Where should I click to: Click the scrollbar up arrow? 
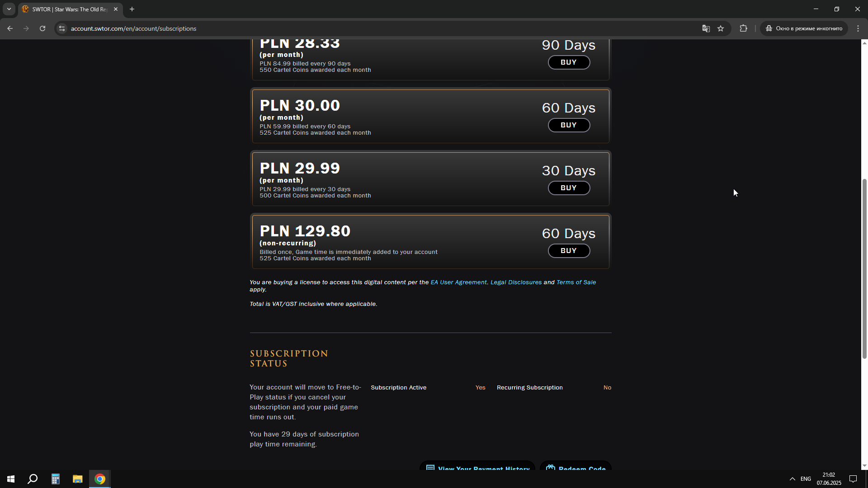click(x=864, y=42)
